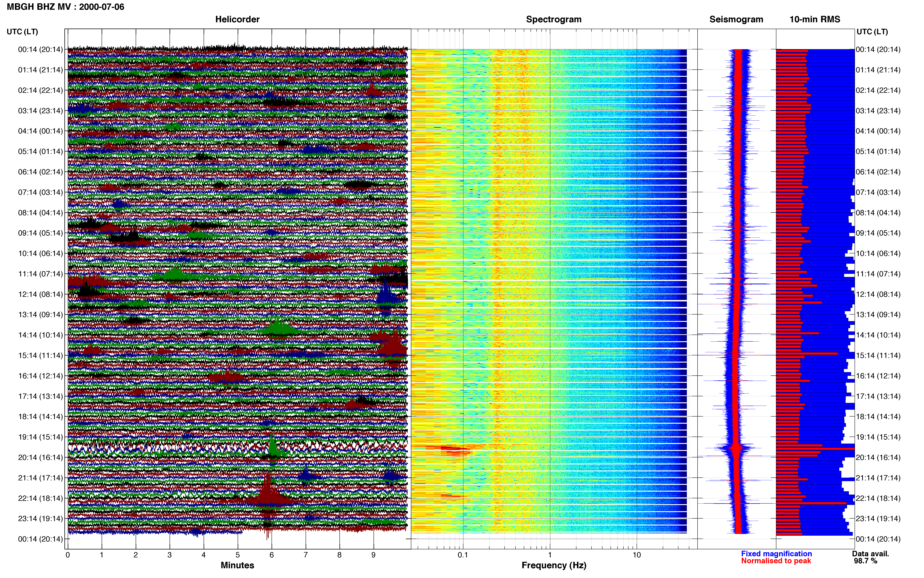Select the '10-min RMS' panel heading
The height and width of the screenshot is (578, 924).
coord(815,20)
